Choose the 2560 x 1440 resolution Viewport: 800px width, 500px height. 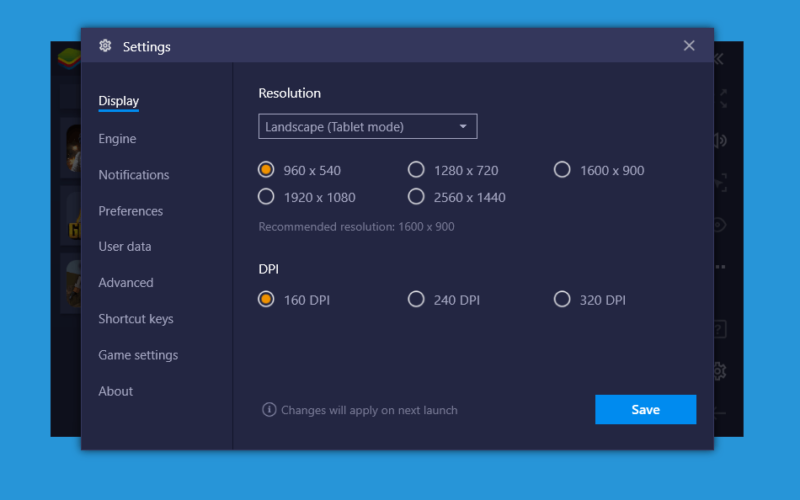[416, 196]
